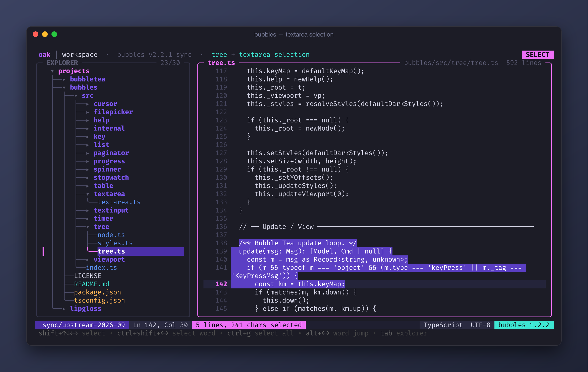The width and height of the screenshot is (588, 372).
Task: Expand the viewport folder arrow
Action: point(88,260)
